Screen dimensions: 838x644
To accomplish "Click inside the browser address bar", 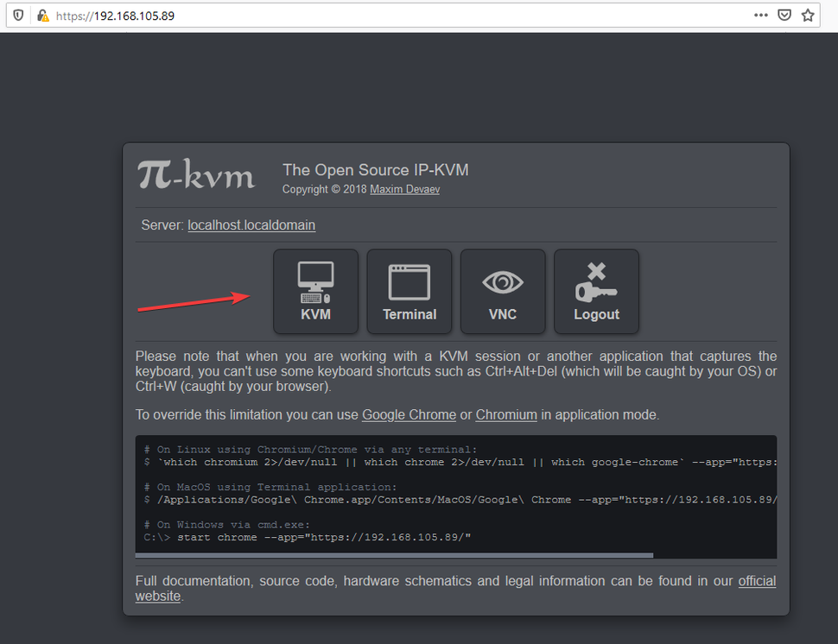I will click(259, 15).
